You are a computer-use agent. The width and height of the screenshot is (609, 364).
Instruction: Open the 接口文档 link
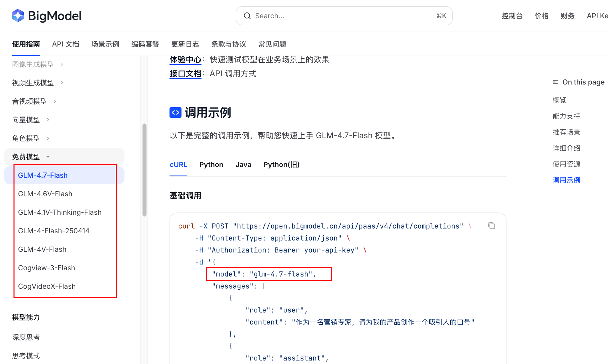coord(185,73)
